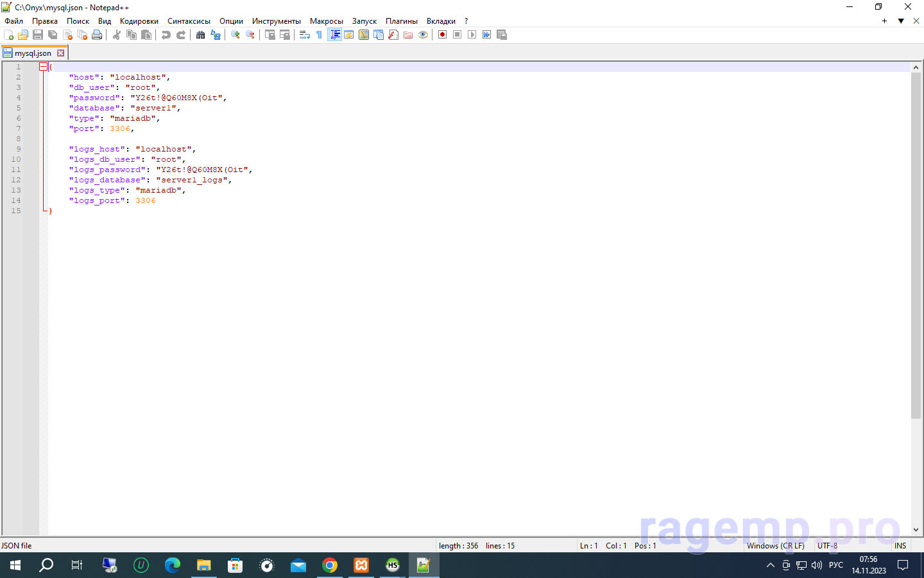Click the New file toolbar icon
This screenshot has width=924, height=578.
(9, 35)
